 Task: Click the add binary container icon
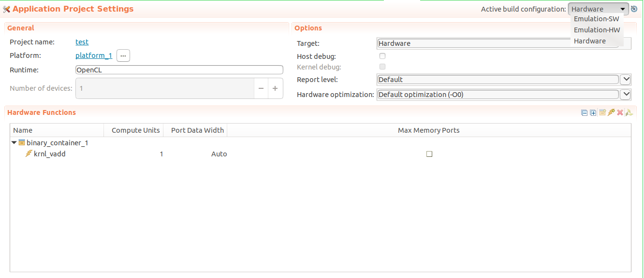pos(602,112)
